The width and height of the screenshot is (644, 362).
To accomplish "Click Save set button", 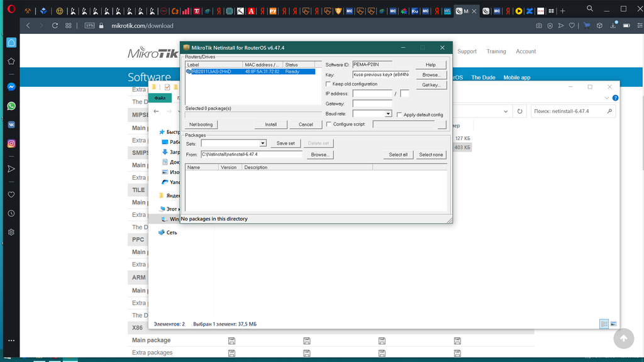I will [x=286, y=143].
